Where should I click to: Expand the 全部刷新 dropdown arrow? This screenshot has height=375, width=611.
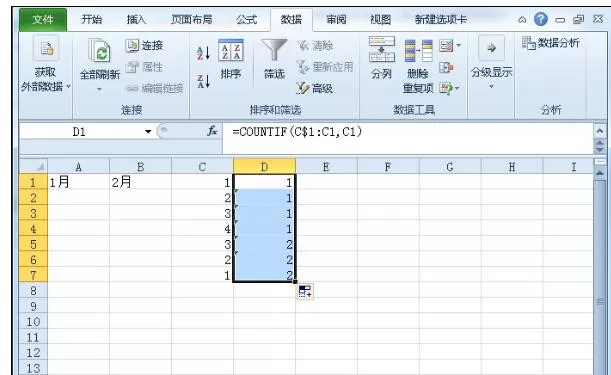(99, 89)
